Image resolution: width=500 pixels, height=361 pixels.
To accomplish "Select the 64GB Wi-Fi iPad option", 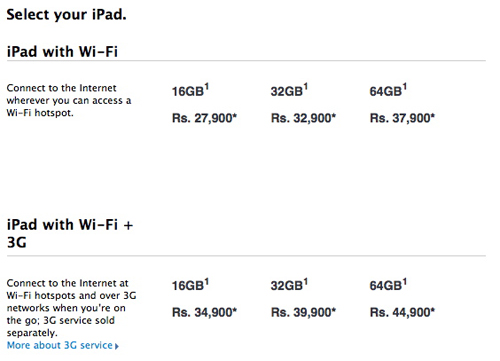I will coord(388,90).
